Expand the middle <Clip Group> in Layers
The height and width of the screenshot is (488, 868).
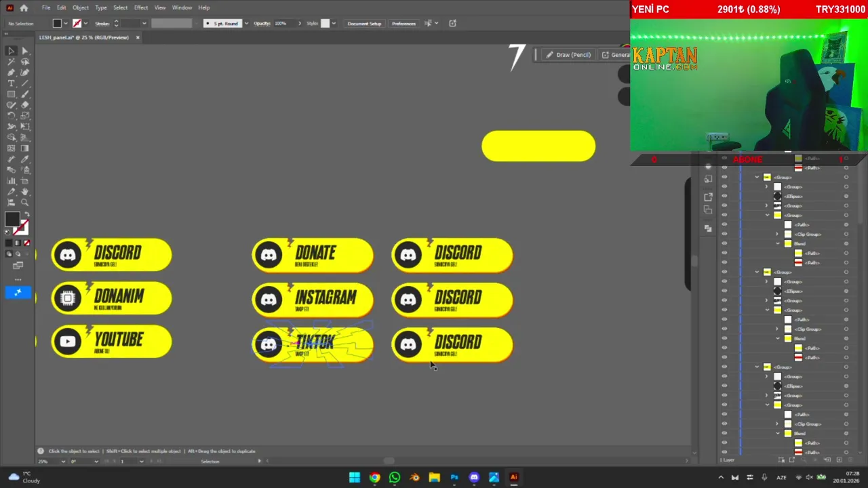tap(778, 329)
